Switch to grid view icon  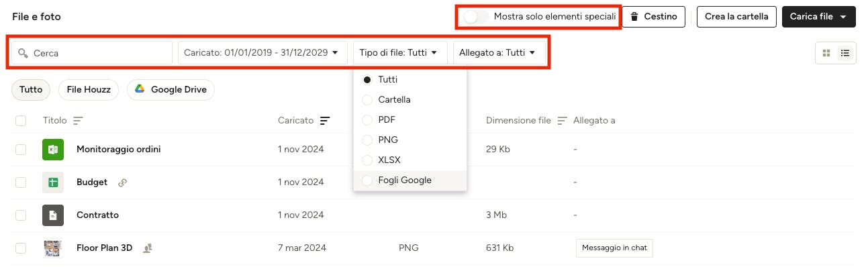tap(826, 53)
